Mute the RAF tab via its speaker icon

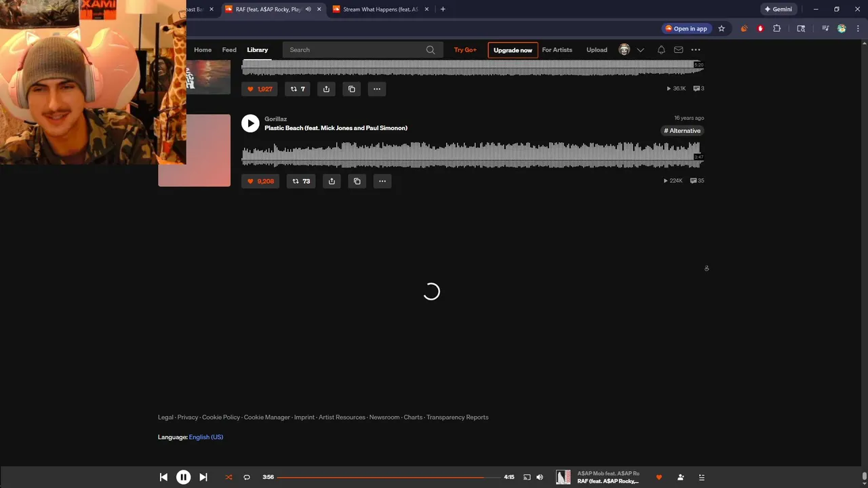(308, 9)
